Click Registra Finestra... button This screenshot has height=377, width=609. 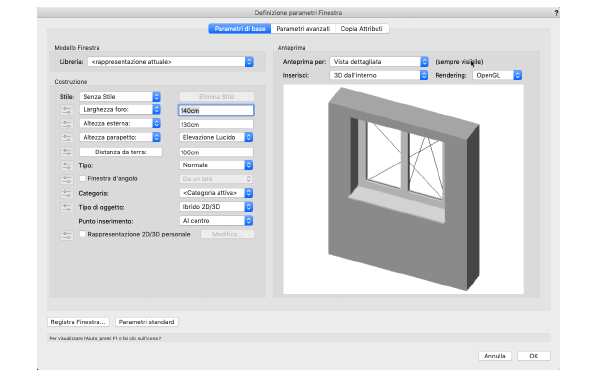tap(78, 322)
